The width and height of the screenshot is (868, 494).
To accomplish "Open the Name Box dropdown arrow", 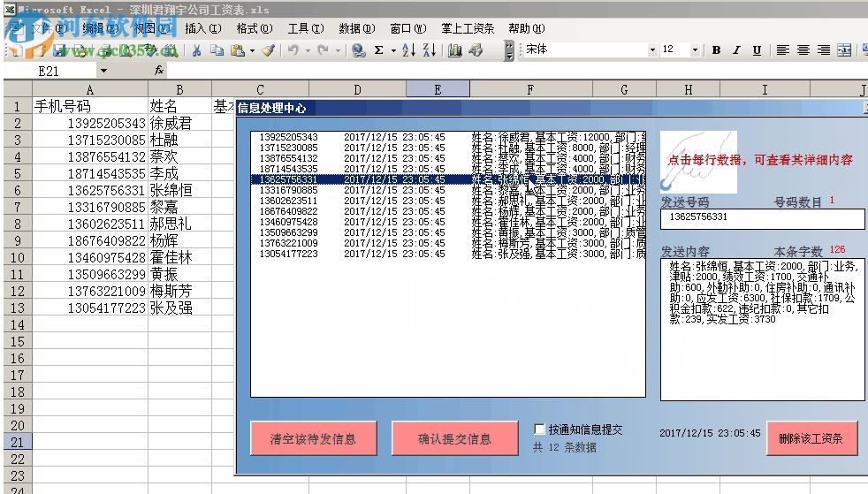I will 103,71.
